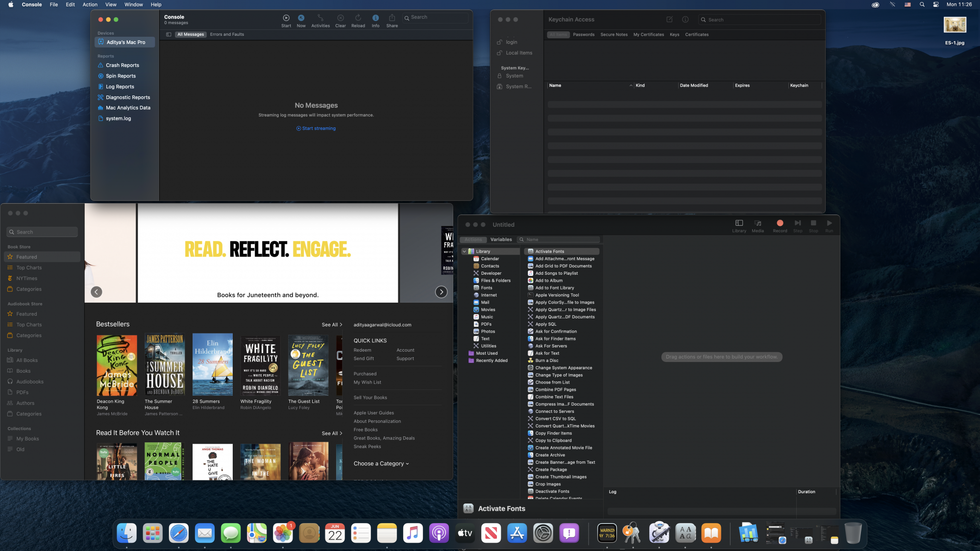Open the Edit menu in menu bar

click(70, 4)
